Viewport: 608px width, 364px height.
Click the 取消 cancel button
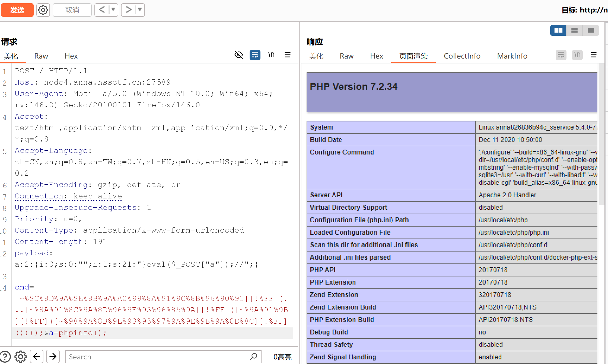72,10
